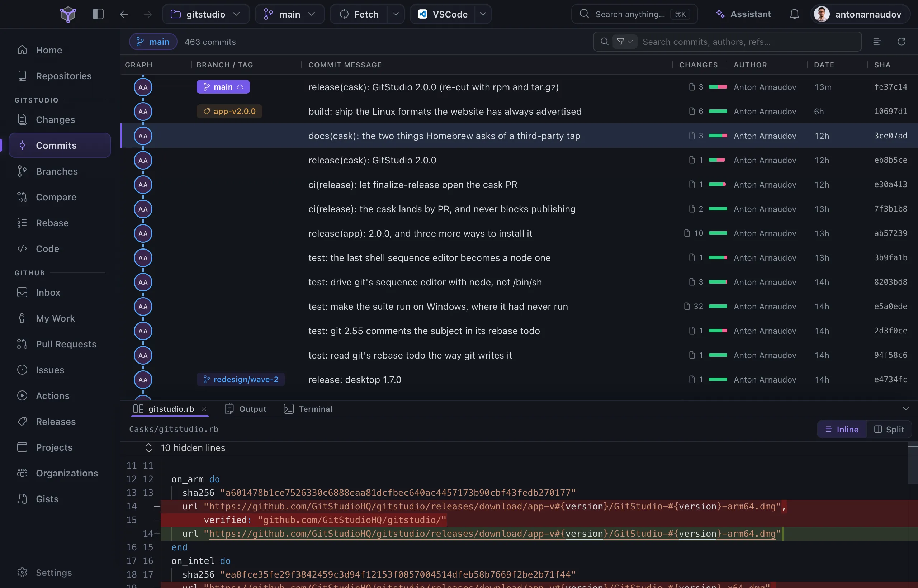The image size is (918, 588).
Task: Select commit 'release(cask): GitStudio 2.0.0' eb8b5ce
Action: click(519, 160)
